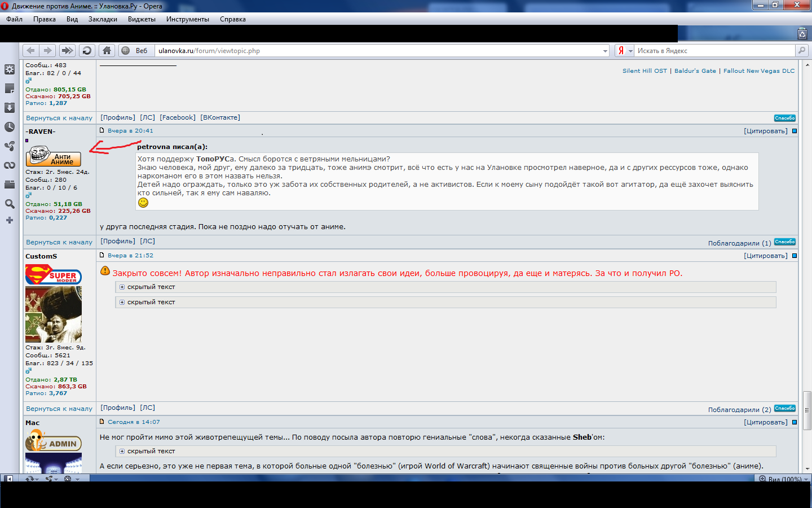812x508 pixels.
Task: Click the post icon beside Сегодня в 14:07
Action: coord(102,422)
